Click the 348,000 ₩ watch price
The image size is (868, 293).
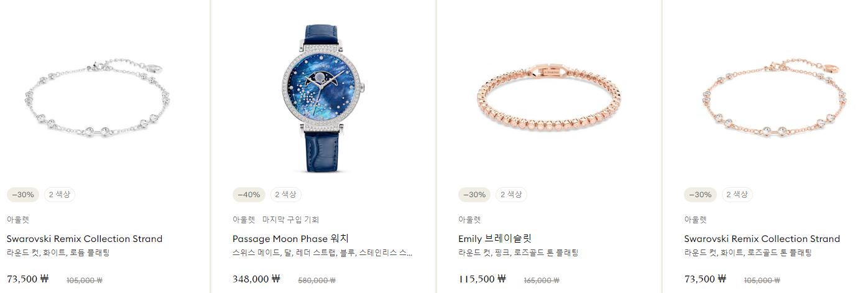click(x=256, y=279)
